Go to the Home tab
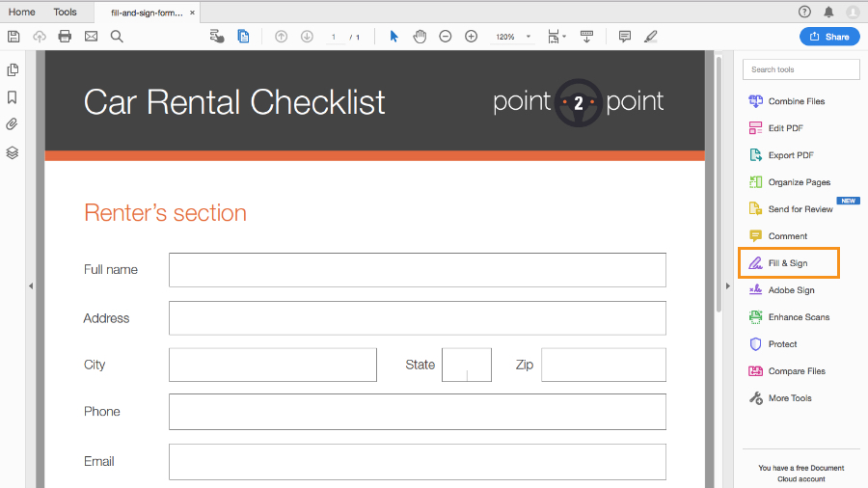This screenshot has width=868, height=488. point(22,12)
